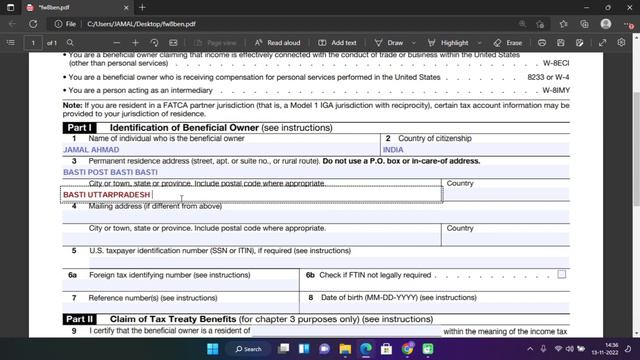The height and width of the screenshot is (360, 640).
Task: Click the PDF vertical scrollbar thumb
Action: pyautogui.click(x=636, y=149)
